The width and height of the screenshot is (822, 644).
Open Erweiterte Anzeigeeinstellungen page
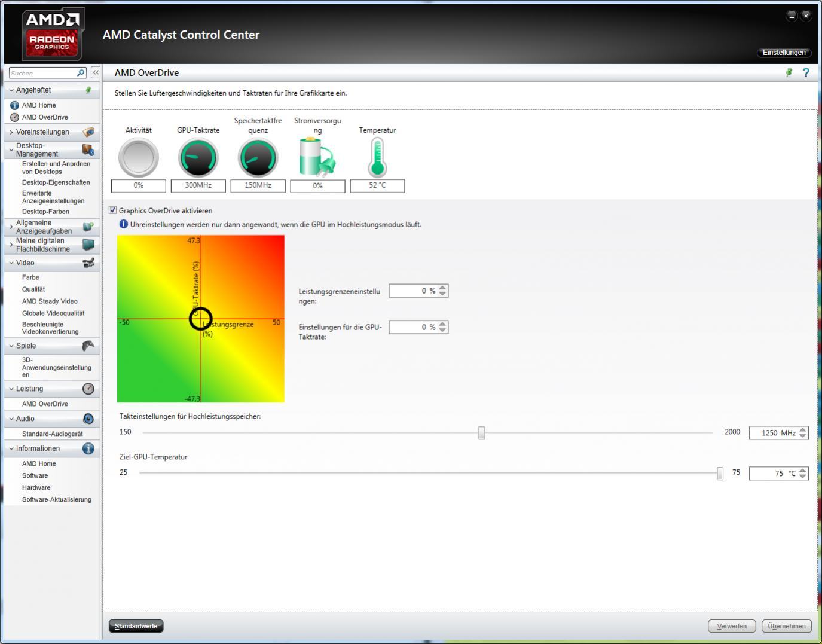(x=53, y=197)
